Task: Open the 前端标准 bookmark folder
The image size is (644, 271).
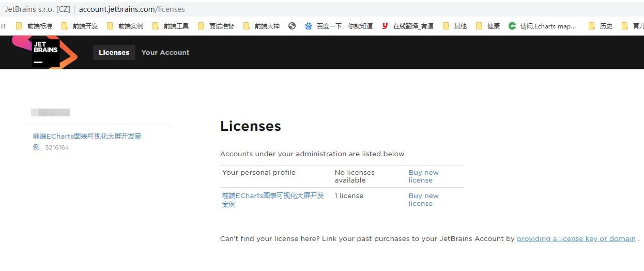Action: click(34, 26)
